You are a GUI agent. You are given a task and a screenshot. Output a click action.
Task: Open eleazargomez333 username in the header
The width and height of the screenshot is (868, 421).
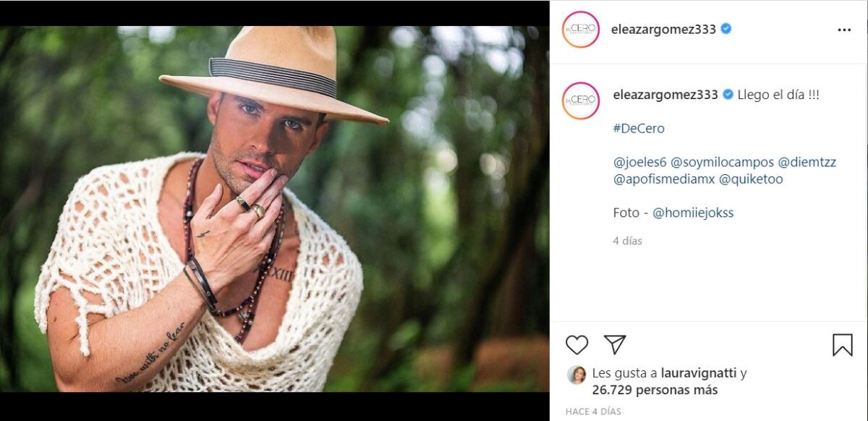(x=663, y=30)
